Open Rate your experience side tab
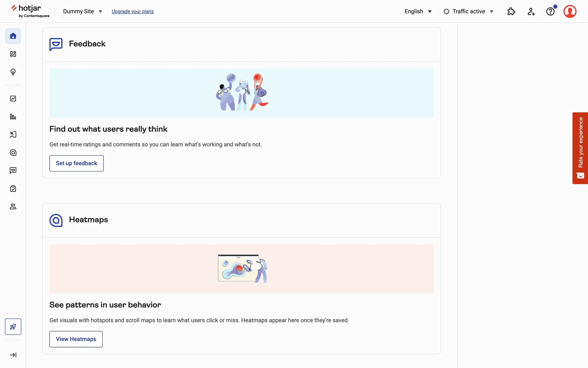This screenshot has width=588, height=368. pyautogui.click(x=580, y=148)
